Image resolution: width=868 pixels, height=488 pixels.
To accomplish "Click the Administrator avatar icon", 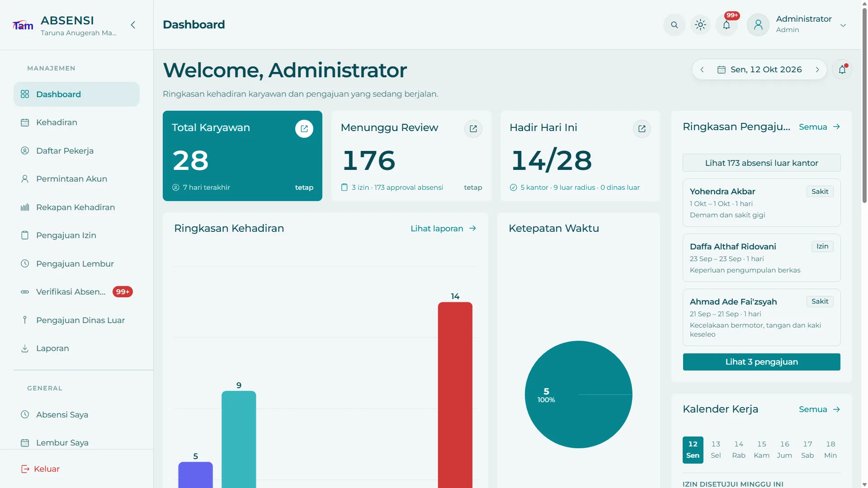I will 758,25.
